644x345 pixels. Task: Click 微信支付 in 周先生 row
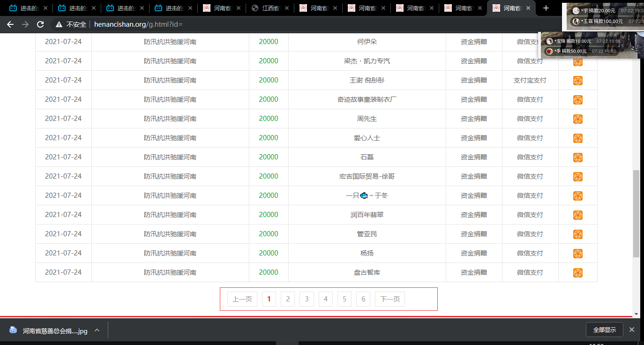[530, 119]
